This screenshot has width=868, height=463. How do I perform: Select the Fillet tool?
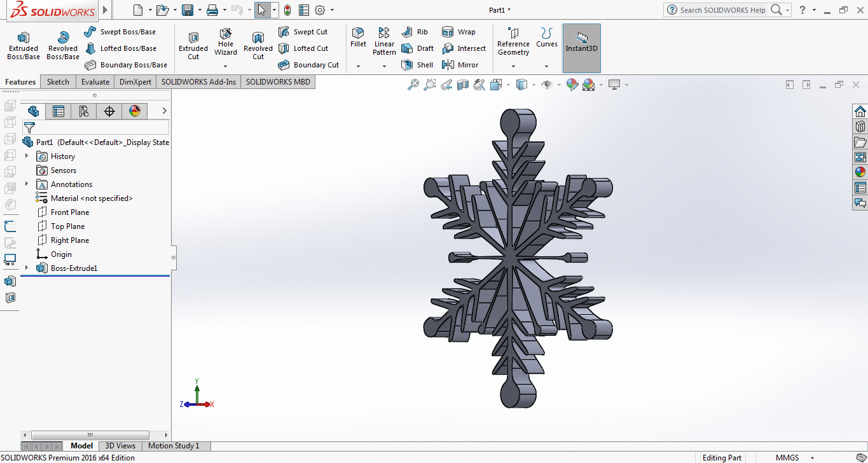click(358, 38)
